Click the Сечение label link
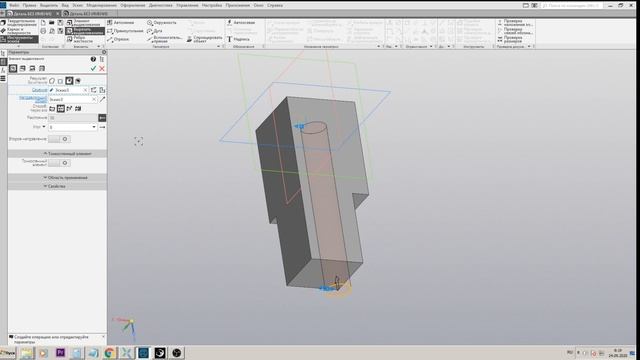 click(40, 90)
